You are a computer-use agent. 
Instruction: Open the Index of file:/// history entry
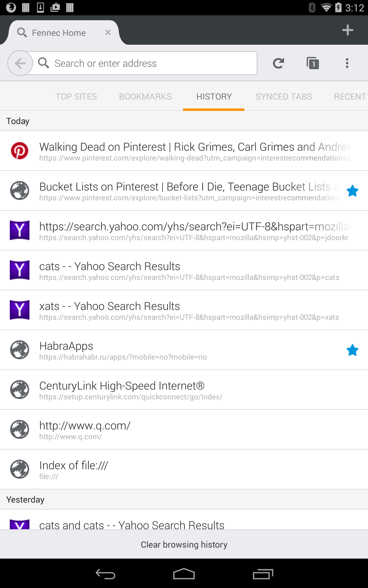184,469
